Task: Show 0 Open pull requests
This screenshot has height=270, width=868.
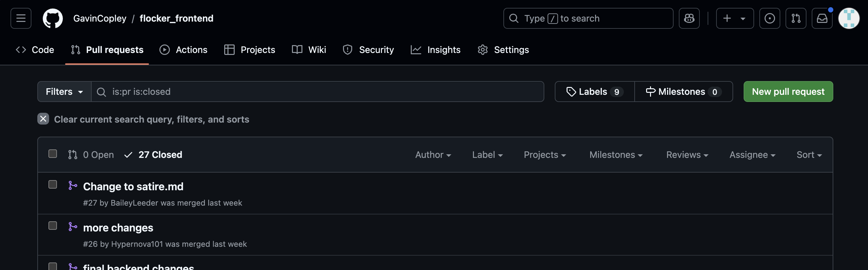Action: [x=91, y=155]
